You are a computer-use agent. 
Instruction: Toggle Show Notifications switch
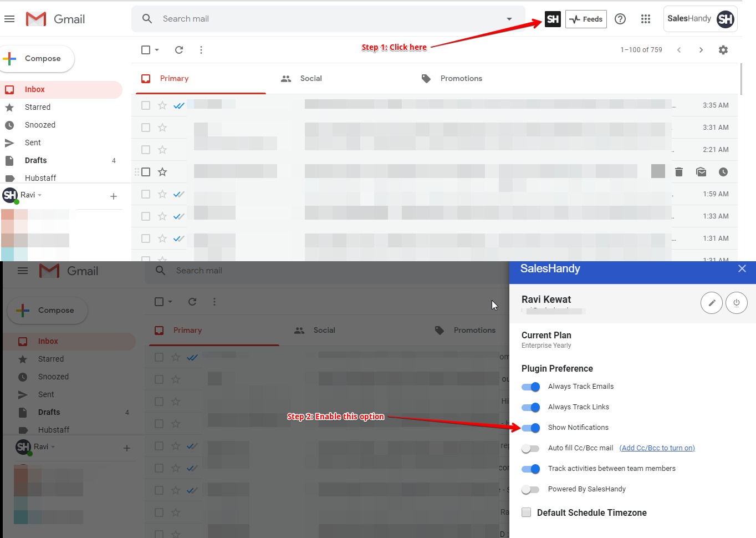point(530,428)
